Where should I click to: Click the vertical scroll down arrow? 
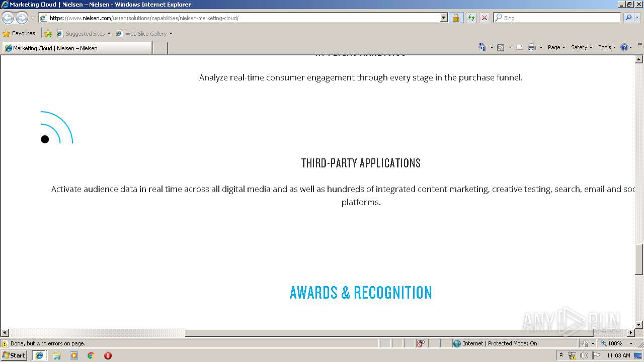639,325
